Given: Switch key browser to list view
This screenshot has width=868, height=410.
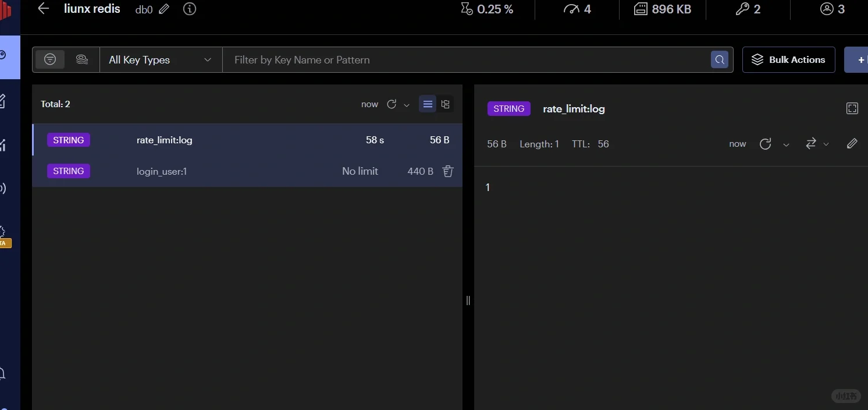Looking at the screenshot, I should (428, 104).
